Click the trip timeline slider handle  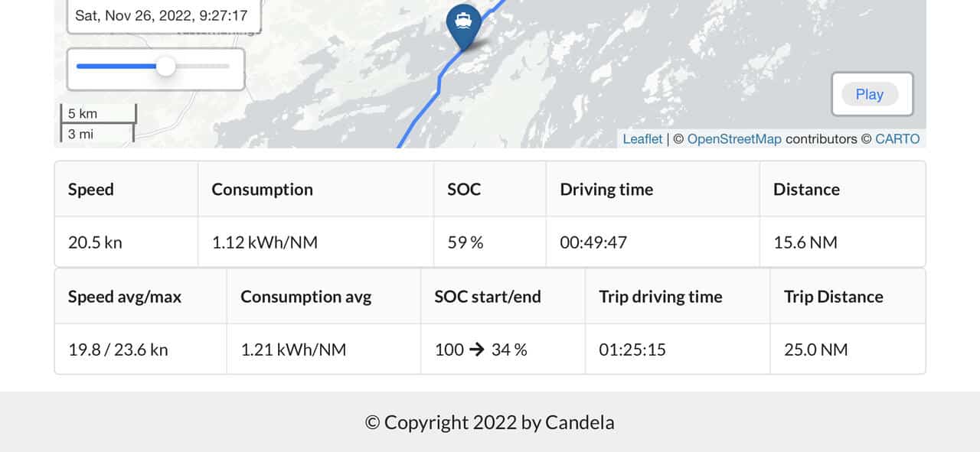[165, 67]
